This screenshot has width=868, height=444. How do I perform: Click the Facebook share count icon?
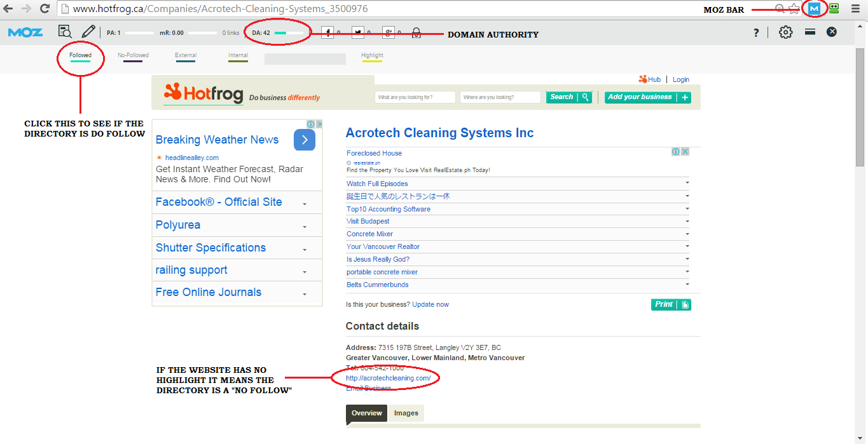(327, 32)
